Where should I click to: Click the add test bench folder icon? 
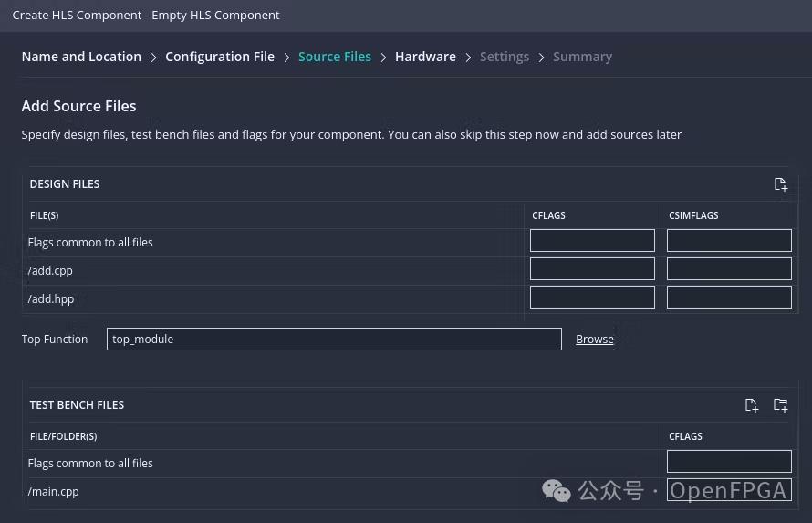pos(780,405)
